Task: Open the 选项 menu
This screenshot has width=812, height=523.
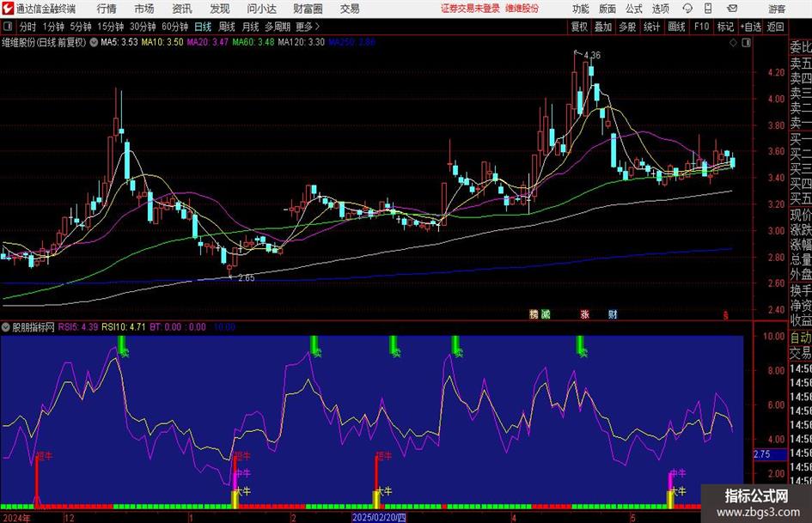Action: (660, 9)
